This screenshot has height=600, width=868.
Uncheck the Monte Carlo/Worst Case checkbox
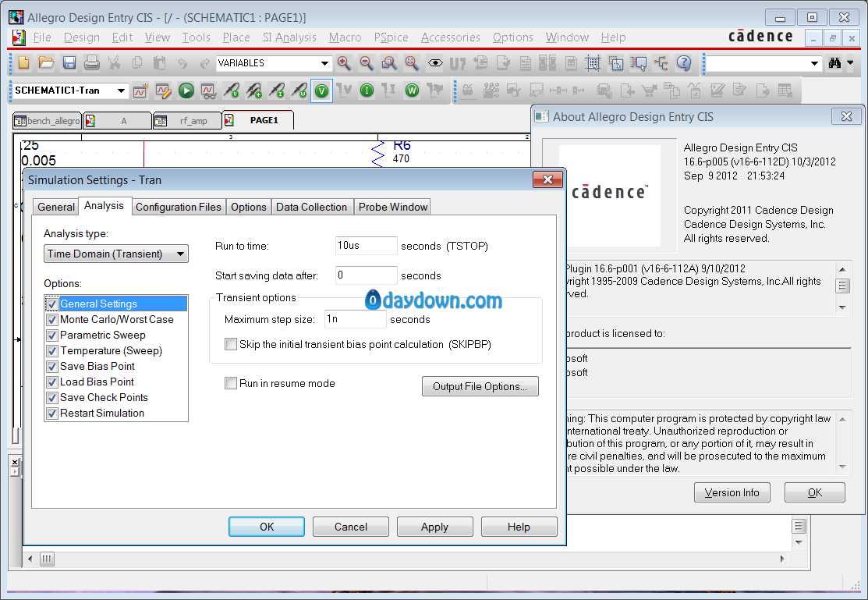click(52, 320)
